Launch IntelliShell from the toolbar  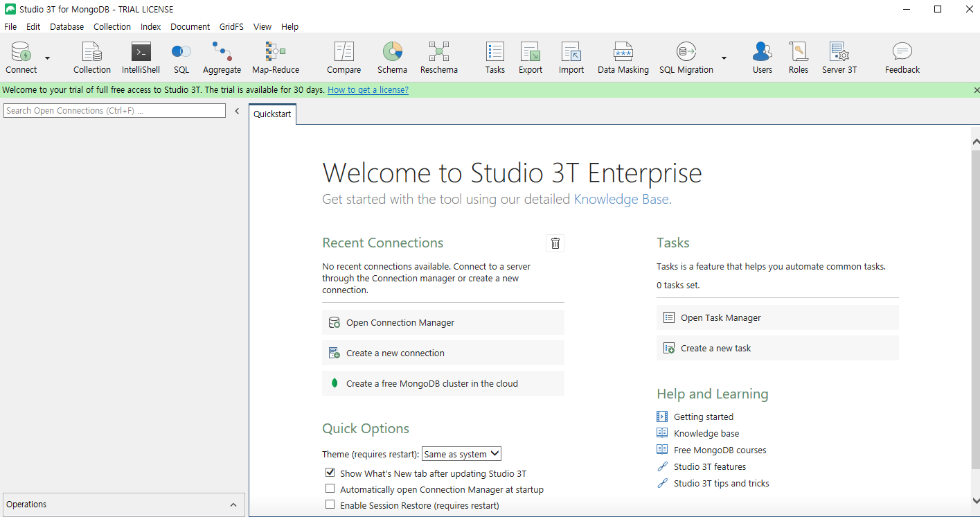(141, 58)
